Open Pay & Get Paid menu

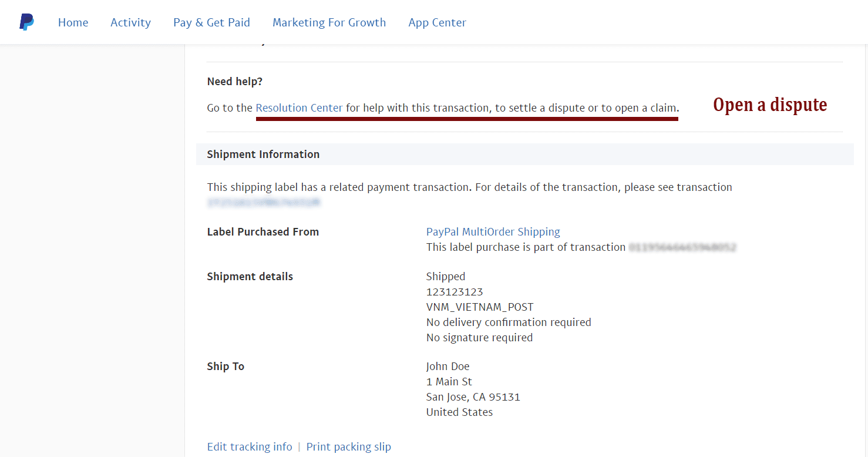[211, 22]
